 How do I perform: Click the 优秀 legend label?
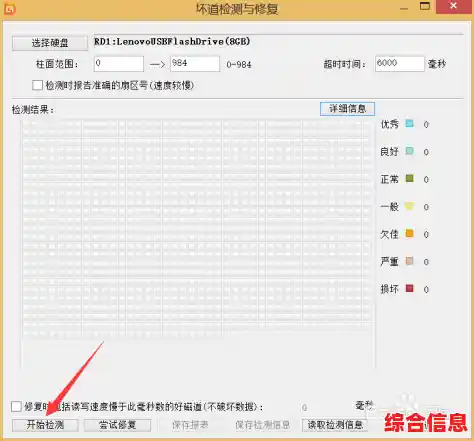tap(390, 124)
